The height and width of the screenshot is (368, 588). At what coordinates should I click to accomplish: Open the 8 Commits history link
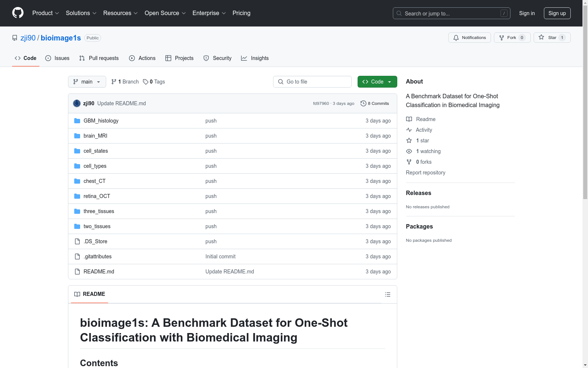point(375,103)
